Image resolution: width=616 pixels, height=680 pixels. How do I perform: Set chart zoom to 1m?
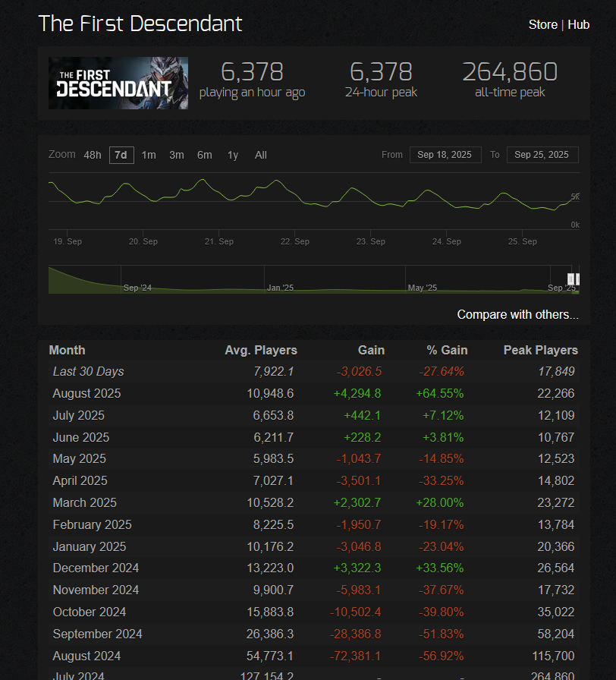(x=149, y=155)
